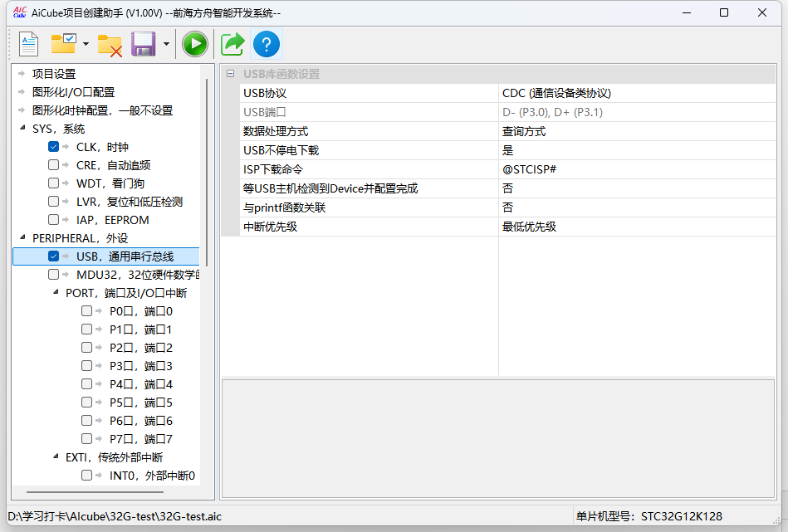Image resolution: width=788 pixels, height=532 pixels.
Task: Enable the LVR，复位和低压检测 checkbox
Action: tap(53, 202)
